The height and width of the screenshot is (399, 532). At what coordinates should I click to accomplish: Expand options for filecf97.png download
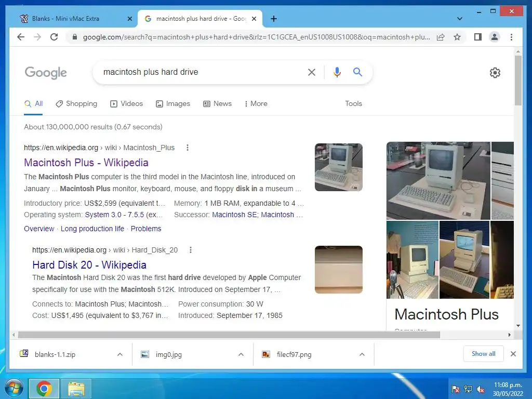pos(362,354)
